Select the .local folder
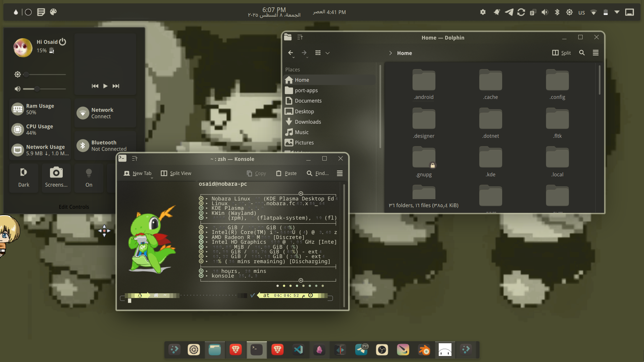 557,162
